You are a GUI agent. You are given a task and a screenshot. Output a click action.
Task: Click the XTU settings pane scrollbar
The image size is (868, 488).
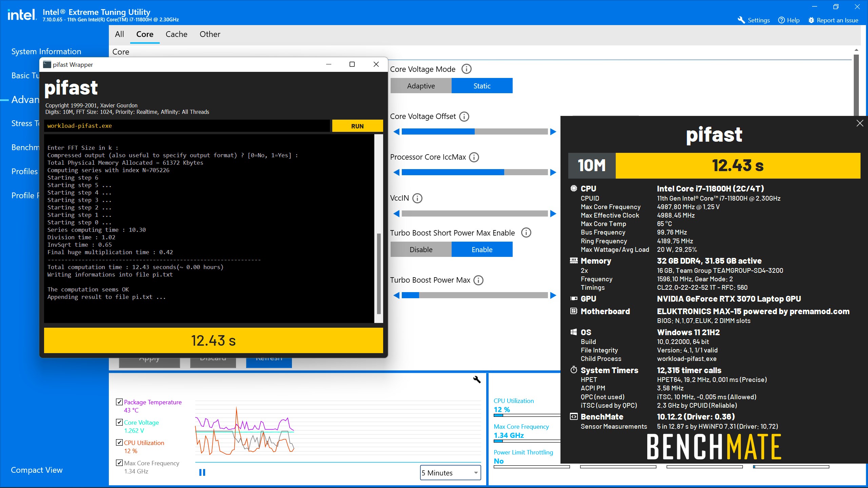[856, 85]
